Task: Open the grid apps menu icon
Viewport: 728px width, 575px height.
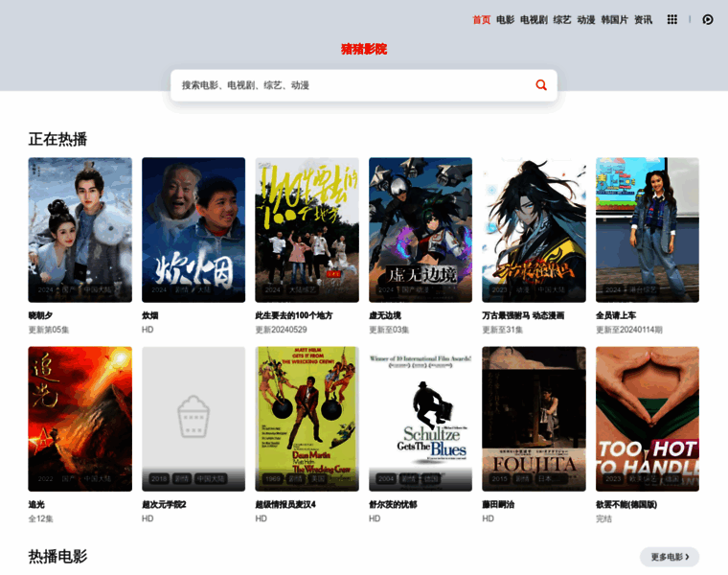Action: tap(671, 19)
